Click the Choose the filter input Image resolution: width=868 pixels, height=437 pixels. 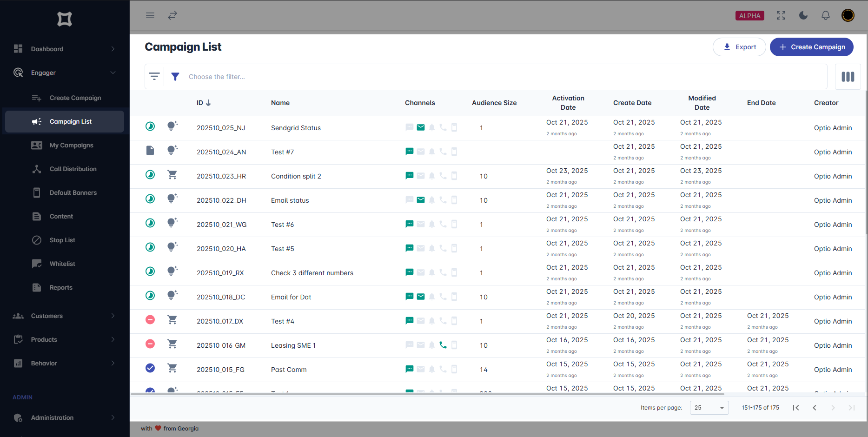tap(505, 77)
